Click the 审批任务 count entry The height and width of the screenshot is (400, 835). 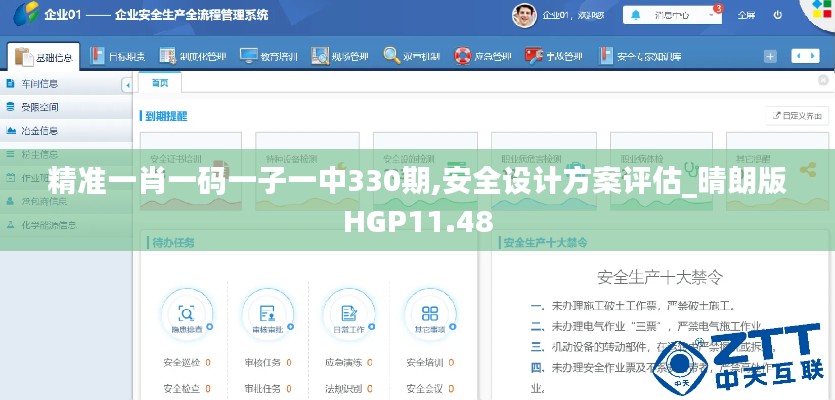(x=268, y=389)
